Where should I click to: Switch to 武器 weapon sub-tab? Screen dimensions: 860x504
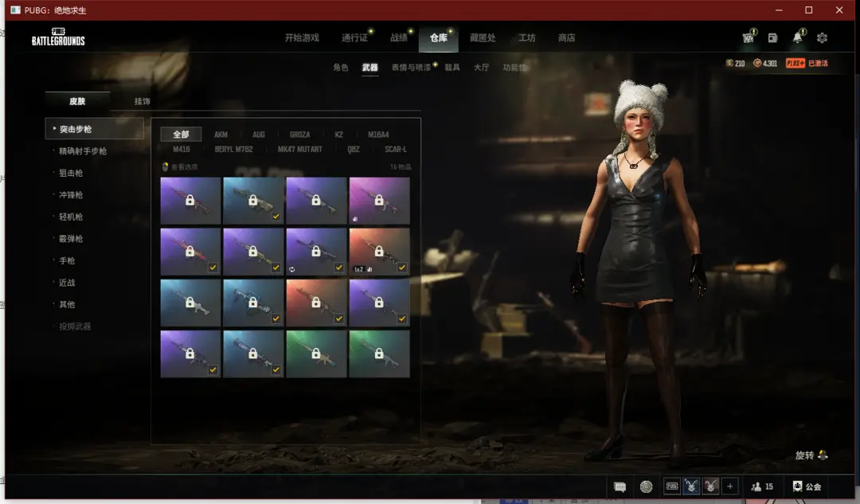tap(369, 68)
